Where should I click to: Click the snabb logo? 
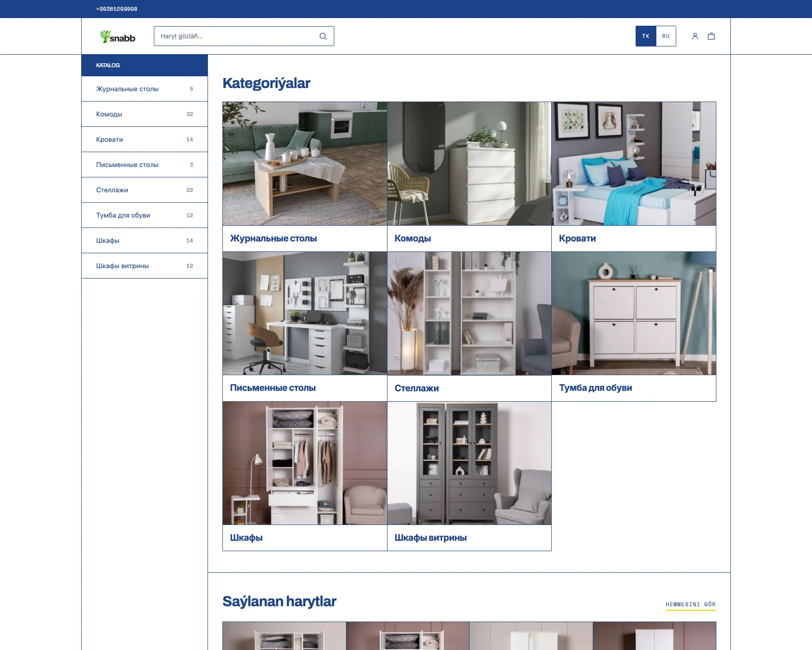[x=118, y=37]
